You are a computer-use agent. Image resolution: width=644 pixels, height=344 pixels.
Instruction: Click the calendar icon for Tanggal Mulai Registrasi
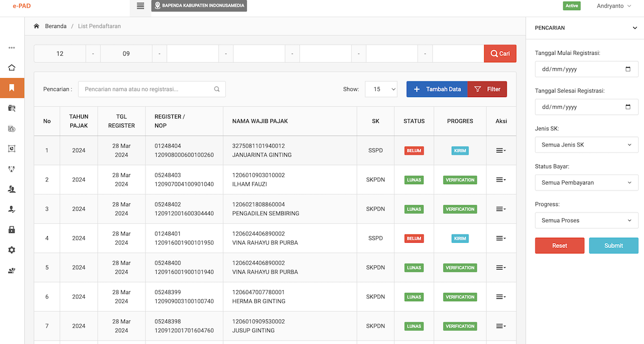click(628, 69)
